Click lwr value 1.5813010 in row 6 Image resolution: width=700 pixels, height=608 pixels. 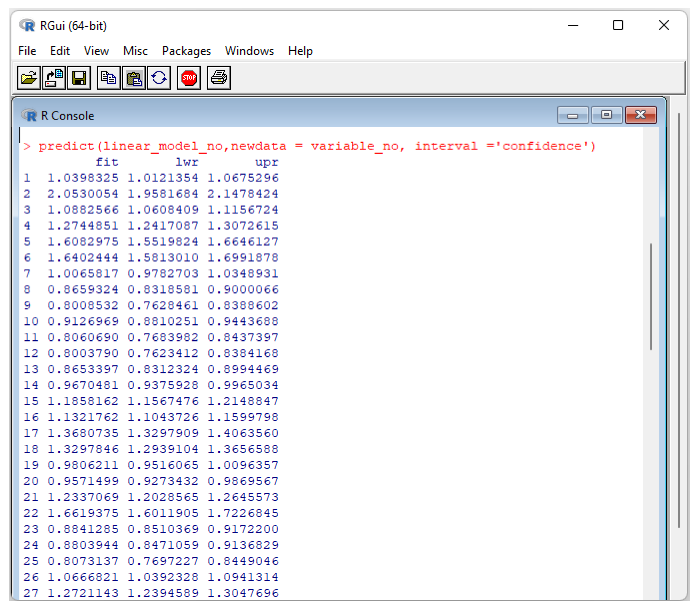[x=163, y=258]
